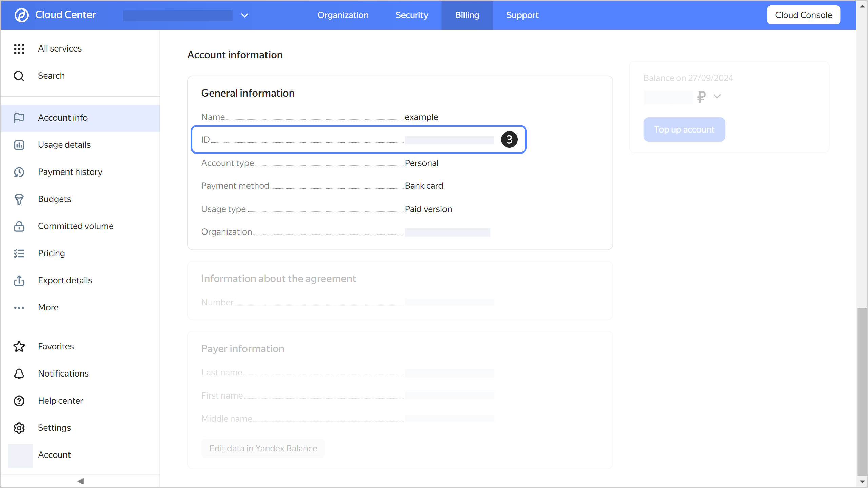This screenshot has height=488, width=868.
Task: Click the Committed volume lock icon
Action: pos(19,226)
